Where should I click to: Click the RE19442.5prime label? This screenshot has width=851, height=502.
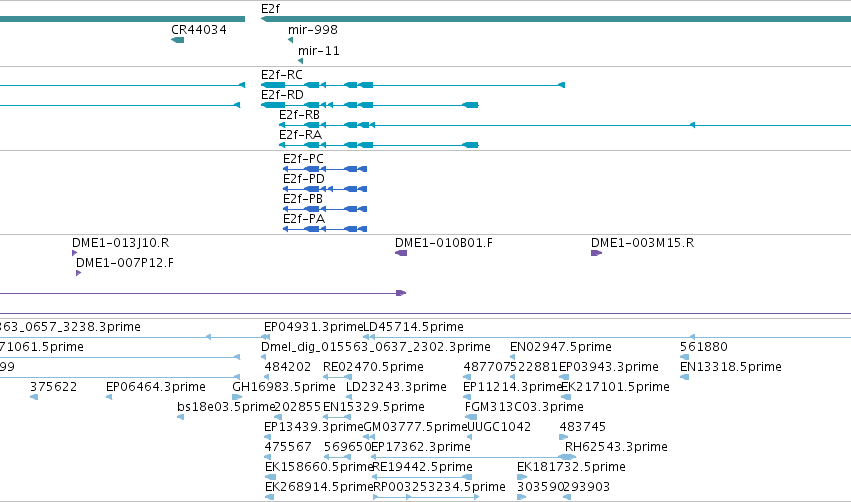click(422, 467)
